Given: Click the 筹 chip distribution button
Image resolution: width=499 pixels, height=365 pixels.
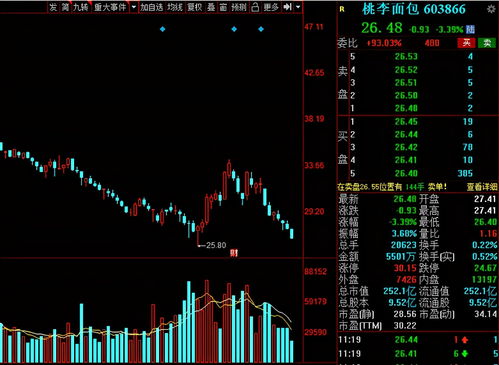Looking at the screenshot, I should coord(65,7).
